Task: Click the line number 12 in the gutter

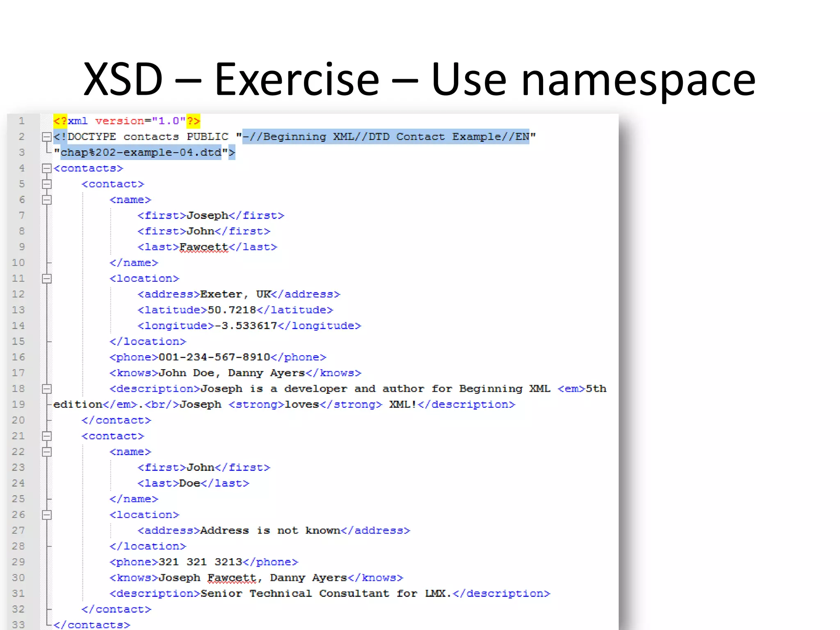Action: pos(18,294)
